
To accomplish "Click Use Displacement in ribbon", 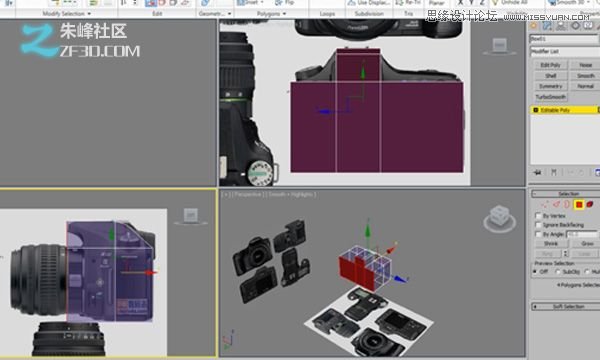I will [369, 3].
